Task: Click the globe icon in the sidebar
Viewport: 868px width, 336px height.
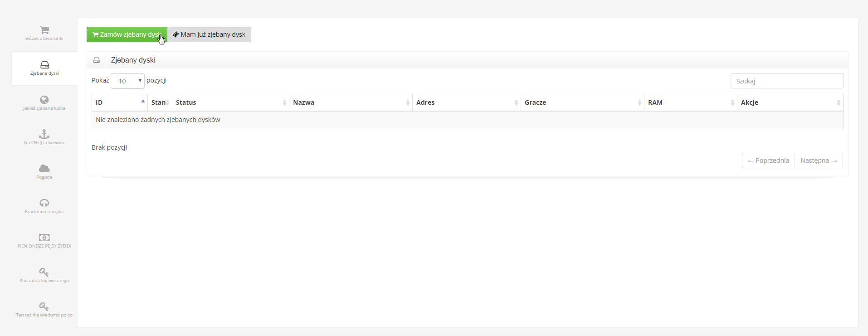Action: 44,100
